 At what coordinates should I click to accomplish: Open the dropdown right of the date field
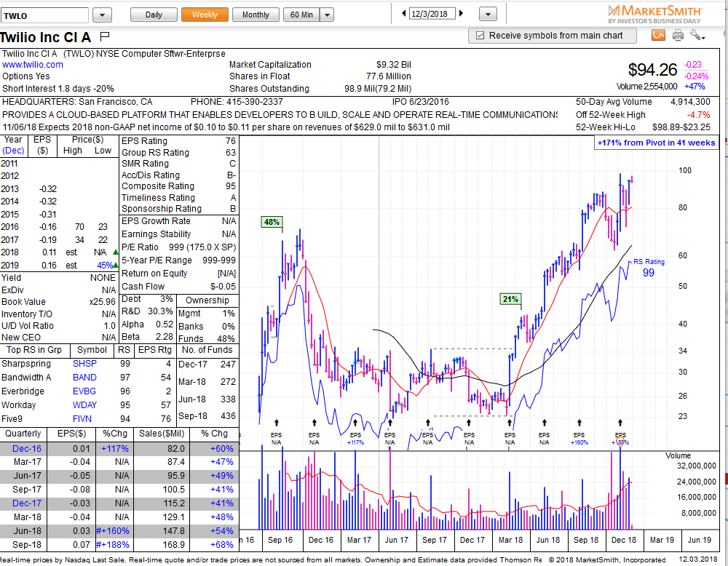(488, 15)
